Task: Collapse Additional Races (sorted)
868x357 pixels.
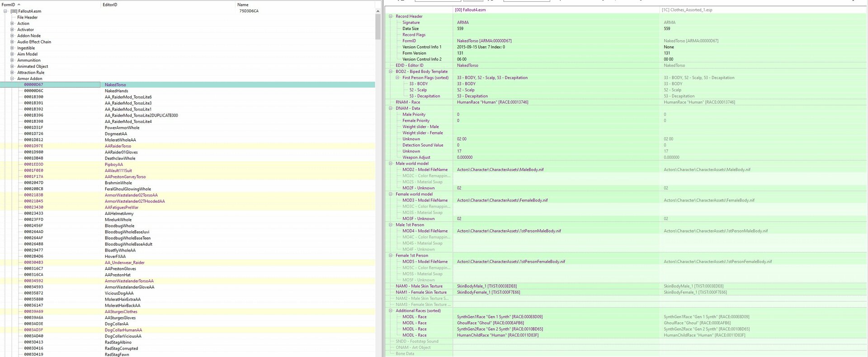Action: [391, 311]
